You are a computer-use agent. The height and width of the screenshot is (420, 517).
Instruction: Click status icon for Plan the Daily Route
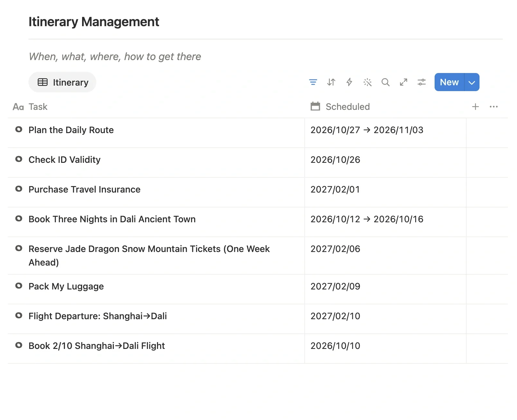[x=19, y=129]
